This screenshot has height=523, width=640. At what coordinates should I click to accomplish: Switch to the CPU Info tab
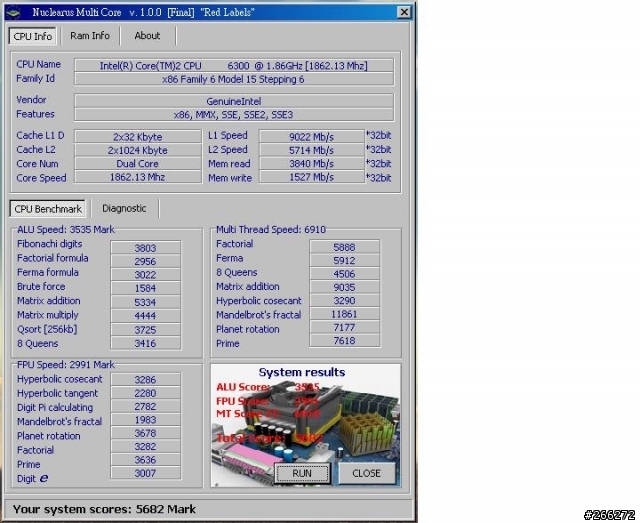(x=33, y=36)
